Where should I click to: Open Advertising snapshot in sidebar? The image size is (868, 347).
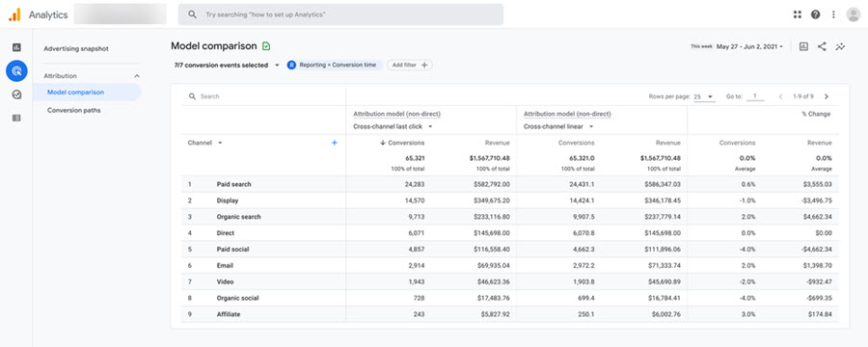(76, 49)
